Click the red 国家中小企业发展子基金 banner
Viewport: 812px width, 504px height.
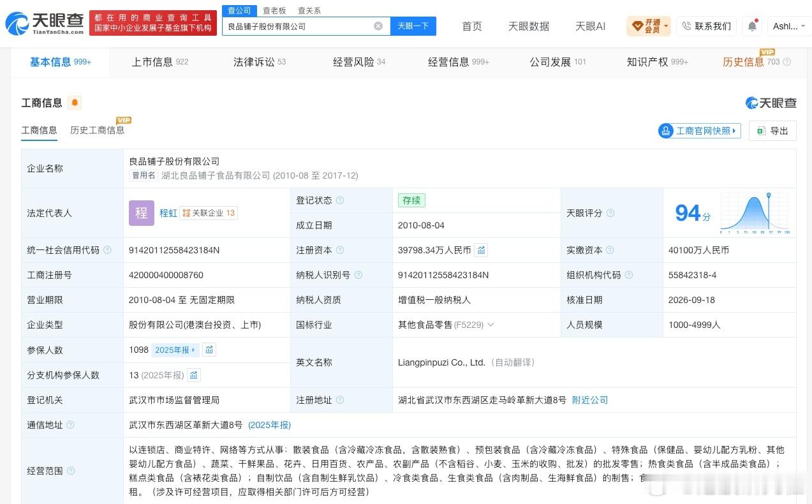tap(153, 23)
